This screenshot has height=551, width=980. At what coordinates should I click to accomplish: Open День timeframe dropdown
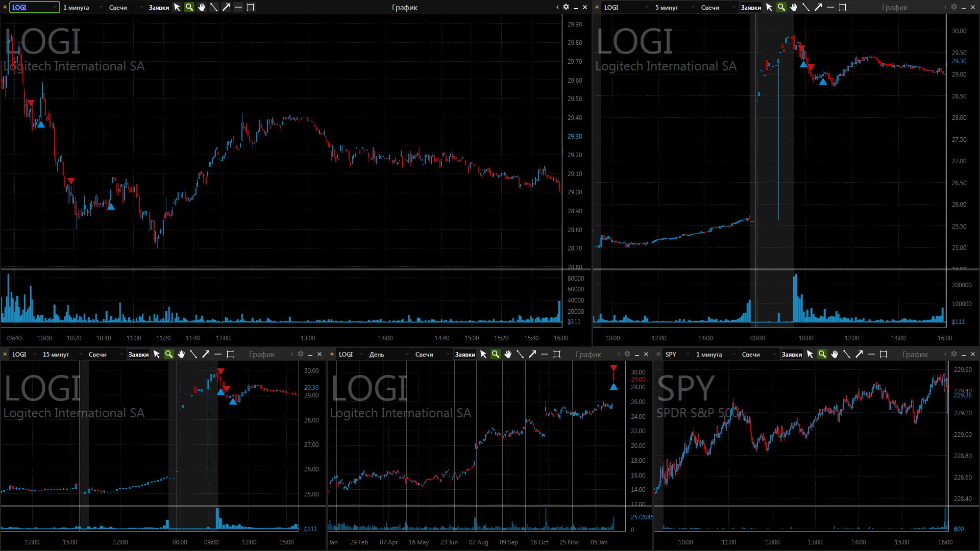[x=388, y=355]
